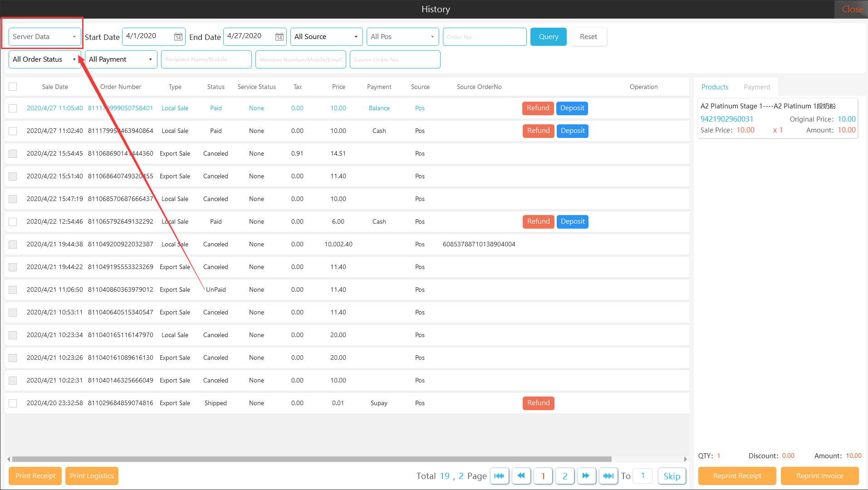Go to the previous page arrow
The width and height of the screenshot is (868, 490).
[x=521, y=476]
